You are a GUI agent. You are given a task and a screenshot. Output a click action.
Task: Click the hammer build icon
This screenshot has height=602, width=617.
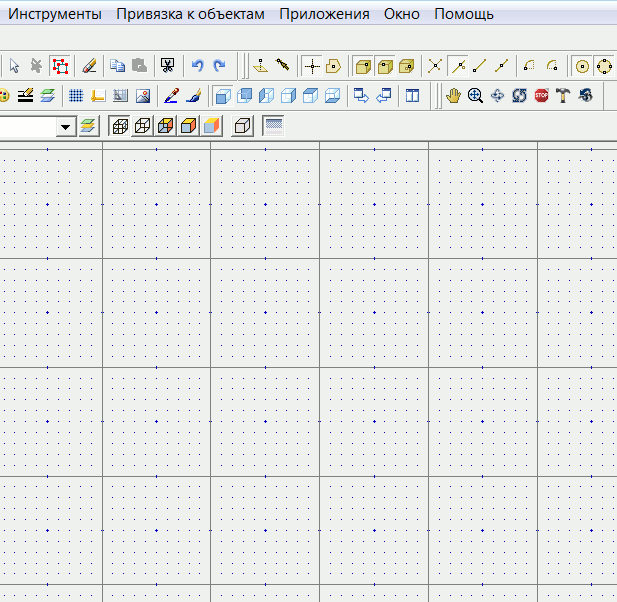(563, 96)
